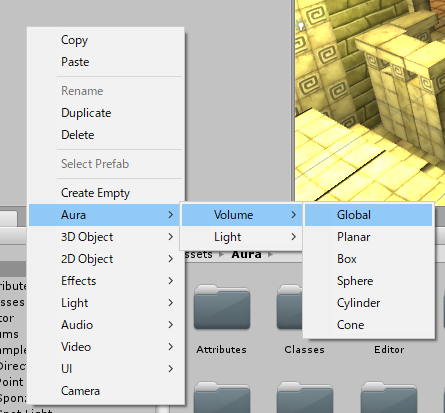Select Duplicate in the context menu
Image resolution: width=445 pixels, height=413 pixels.
[106, 113]
